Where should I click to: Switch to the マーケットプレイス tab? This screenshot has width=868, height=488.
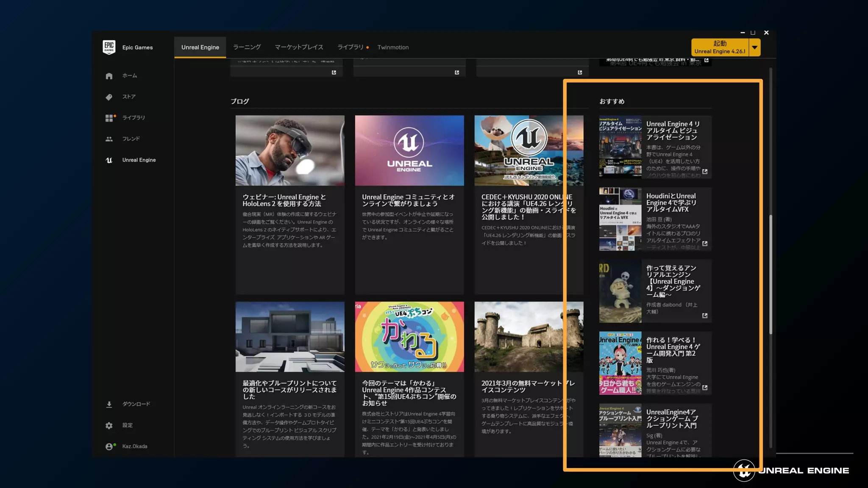tap(299, 47)
